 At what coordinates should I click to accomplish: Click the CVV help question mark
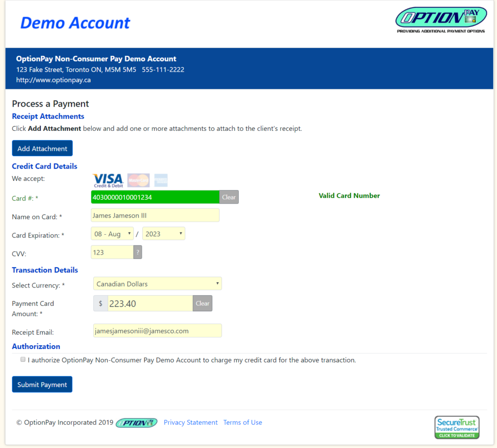[138, 252]
